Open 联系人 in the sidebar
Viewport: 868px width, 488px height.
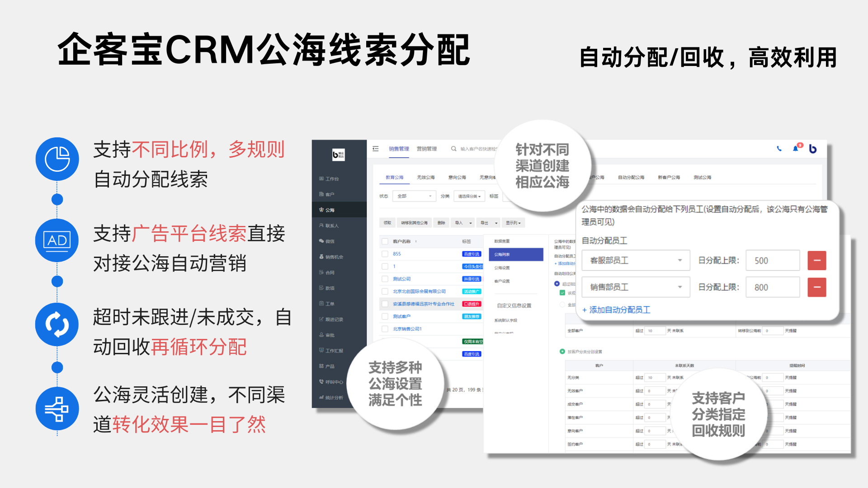tap(331, 225)
